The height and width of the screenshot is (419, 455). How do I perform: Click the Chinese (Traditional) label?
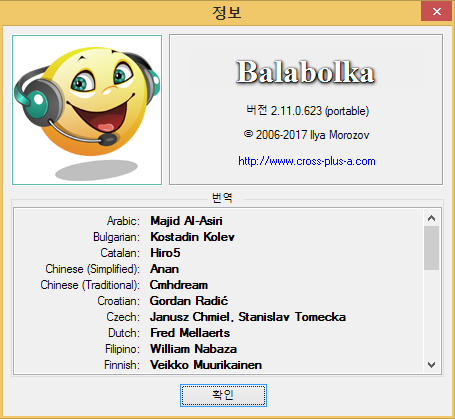(90, 285)
